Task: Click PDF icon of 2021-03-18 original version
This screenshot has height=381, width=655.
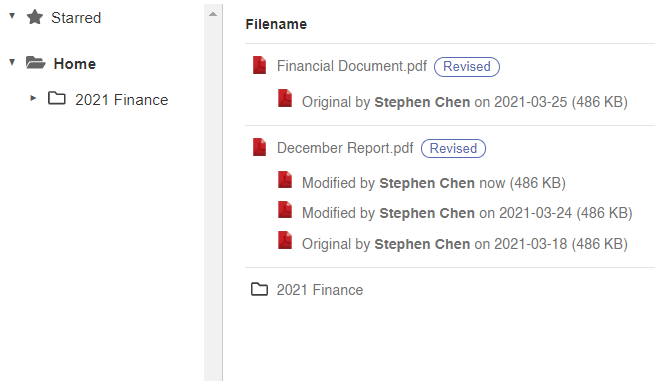Action: pyautogui.click(x=285, y=240)
